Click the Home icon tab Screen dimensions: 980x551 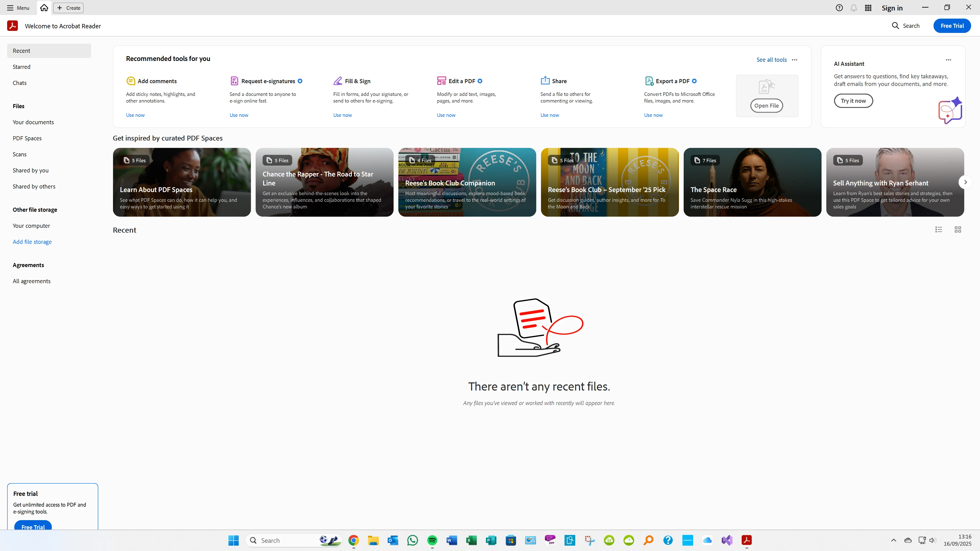pyautogui.click(x=44, y=8)
